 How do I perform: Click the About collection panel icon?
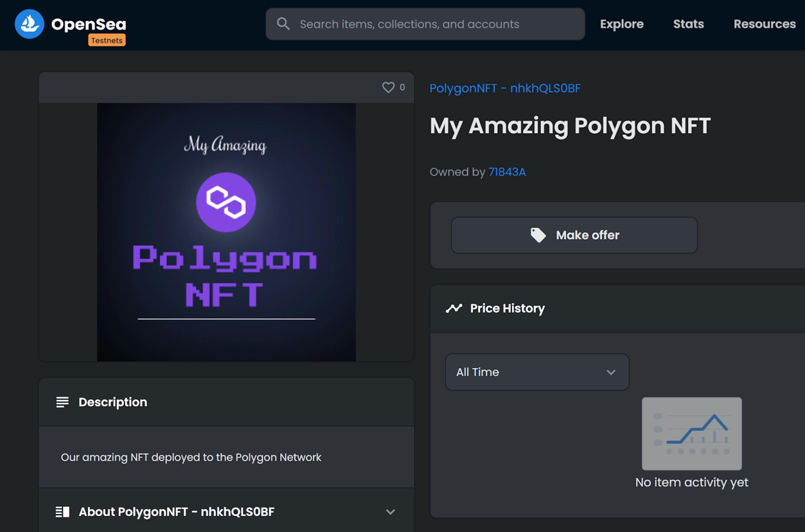(62, 512)
